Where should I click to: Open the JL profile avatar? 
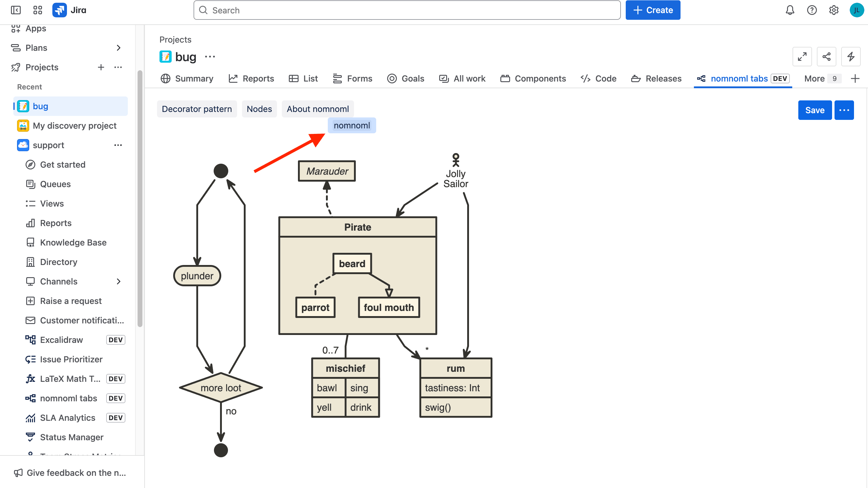click(x=856, y=10)
